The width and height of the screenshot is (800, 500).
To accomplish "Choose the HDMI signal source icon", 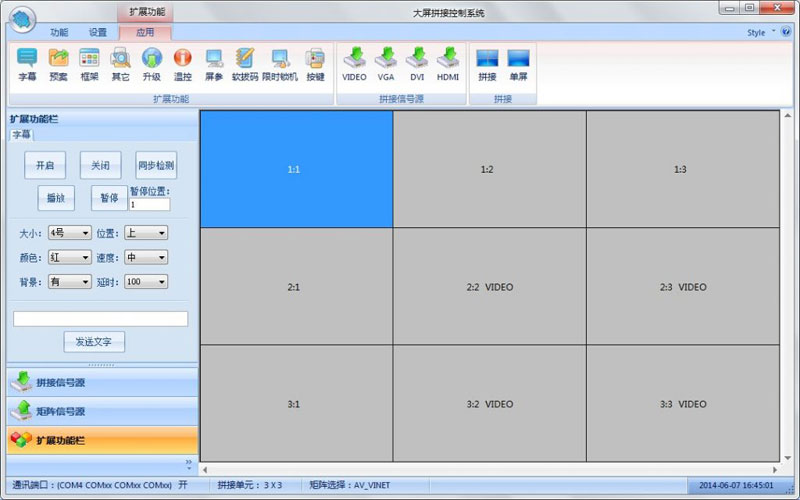I will pyautogui.click(x=448, y=64).
